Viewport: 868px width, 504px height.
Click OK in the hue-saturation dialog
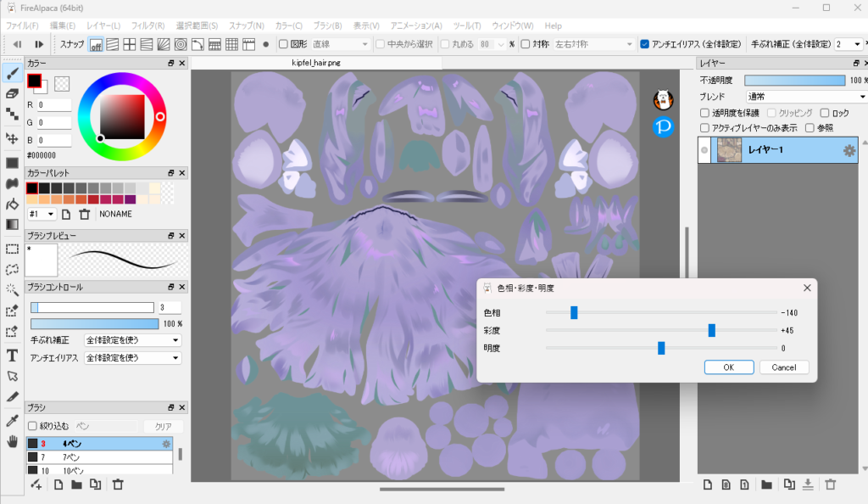pyautogui.click(x=728, y=367)
